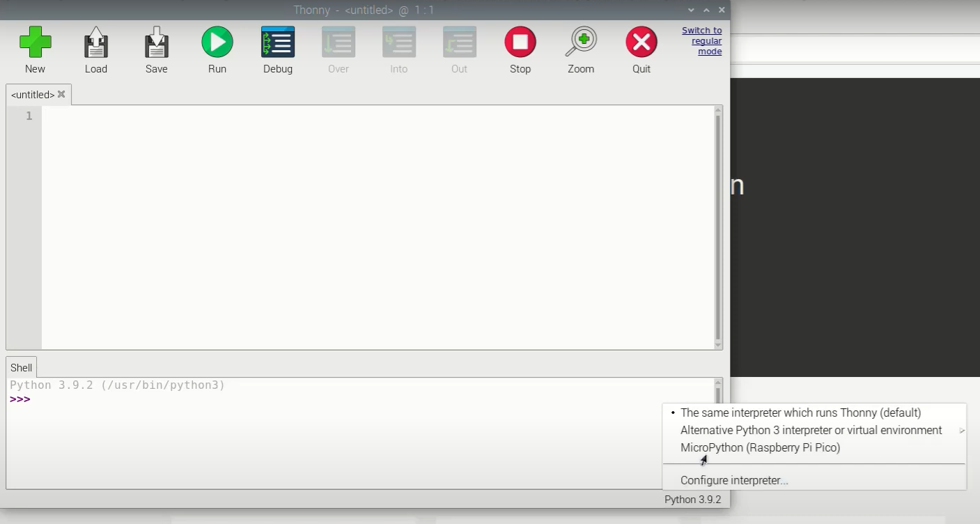Start debugging with the Debug icon
Viewport: 980px width, 524px height.
coord(278,43)
